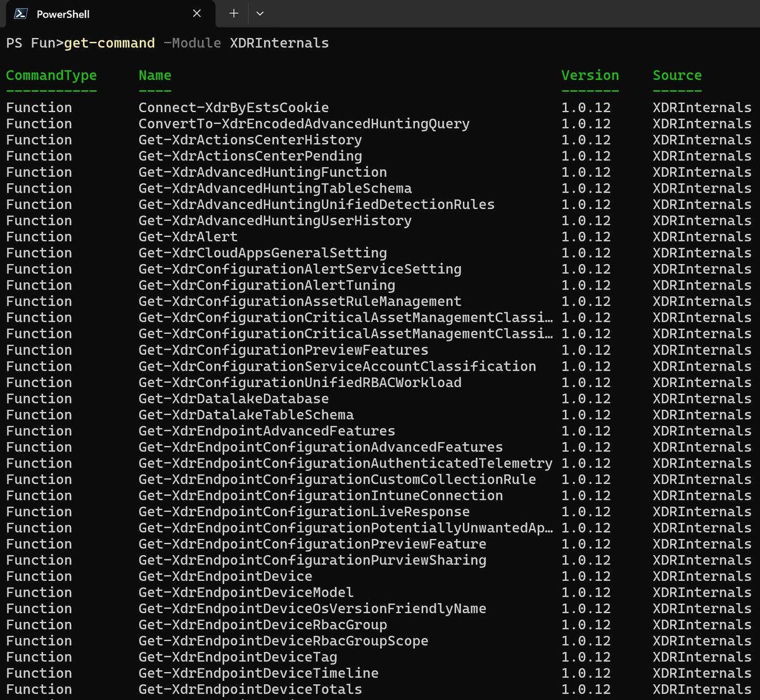Viewport: 760px width, 700px height.
Task: Click ConvertTo-XdrEncodedAdvancedHuntingQuery entry
Action: [x=304, y=124]
